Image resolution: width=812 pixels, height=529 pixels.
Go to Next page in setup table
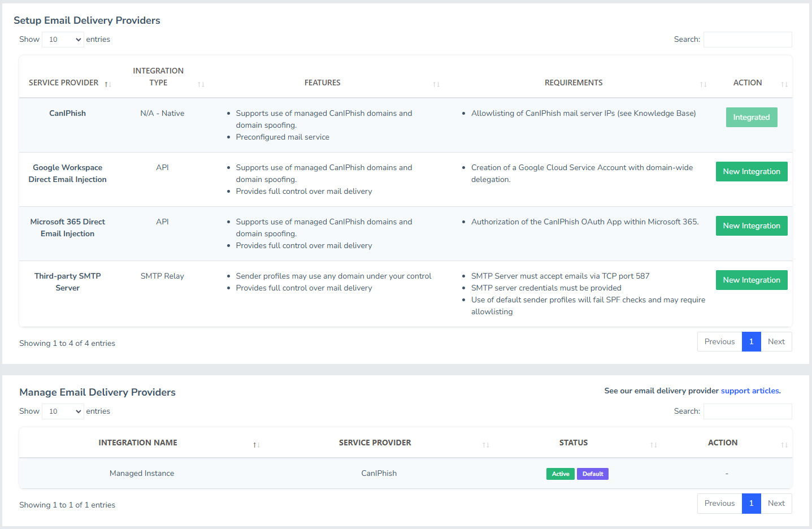(x=776, y=342)
